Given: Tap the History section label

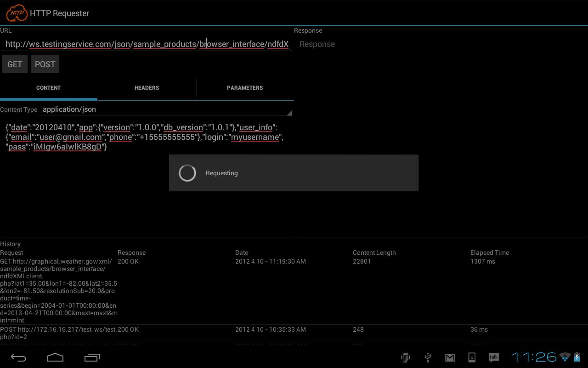Looking at the screenshot, I should 11,244.
